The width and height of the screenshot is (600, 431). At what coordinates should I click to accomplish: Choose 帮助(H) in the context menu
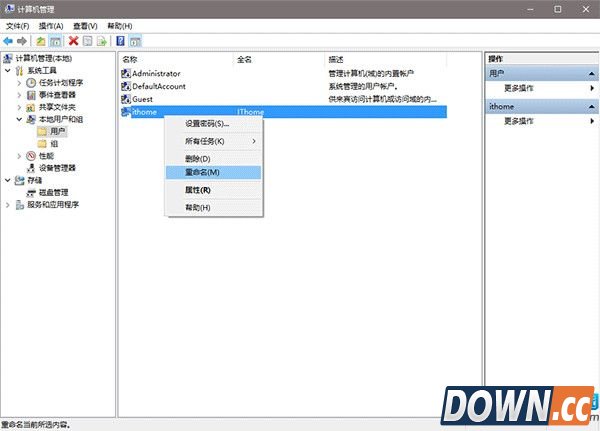(214, 207)
